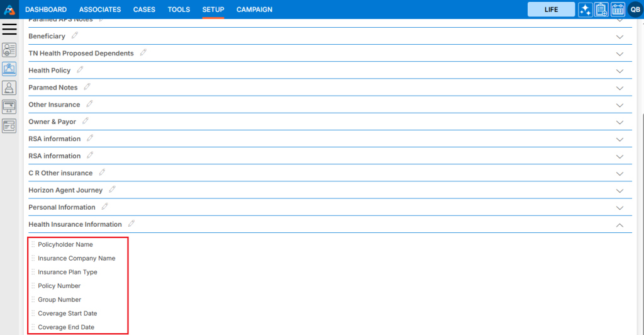The height and width of the screenshot is (335, 644).
Task: Open the CAMPAIGN tab
Action: coord(254,9)
